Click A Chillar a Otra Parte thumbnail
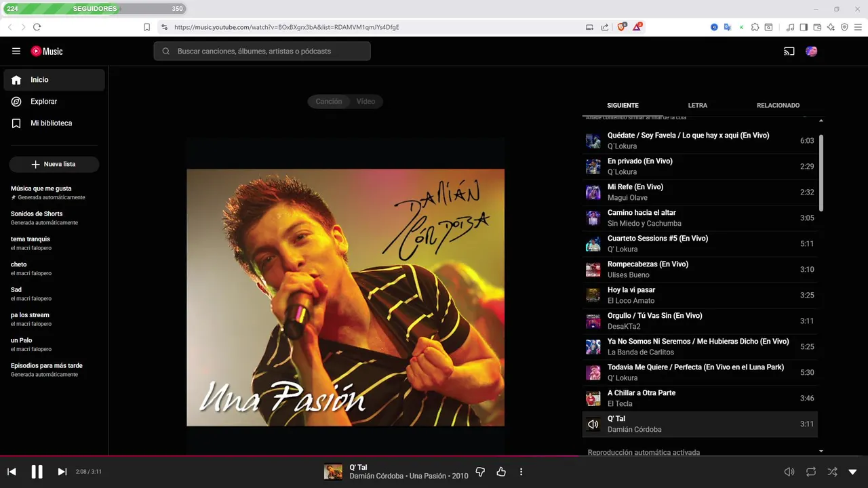This screenshot has height=488, width=868. 593,399
